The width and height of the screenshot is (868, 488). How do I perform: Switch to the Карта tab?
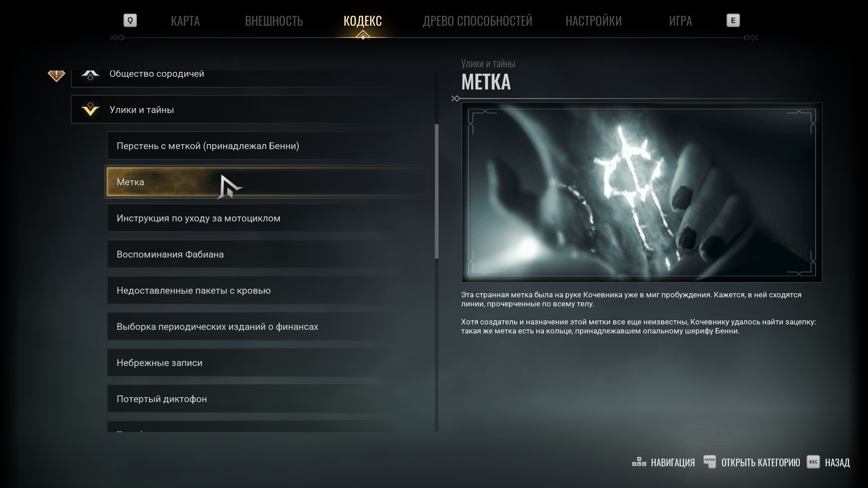[185, 21]
